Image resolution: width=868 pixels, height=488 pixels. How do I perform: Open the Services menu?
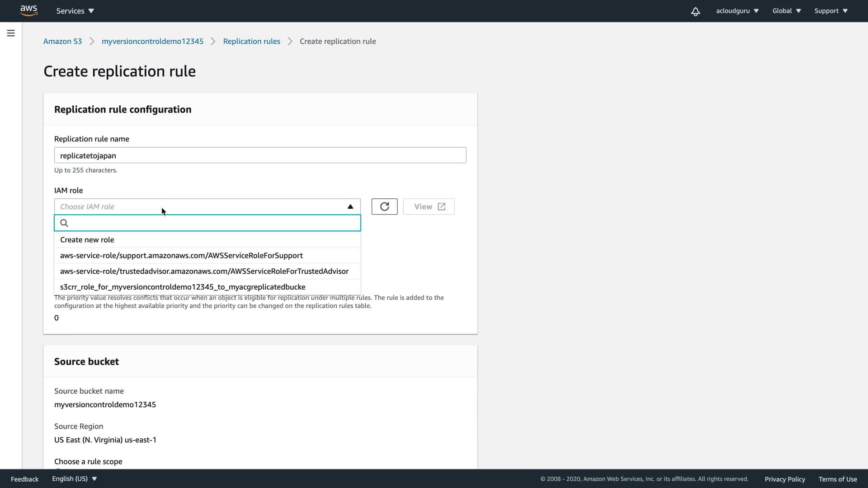[x=75, y=11]
